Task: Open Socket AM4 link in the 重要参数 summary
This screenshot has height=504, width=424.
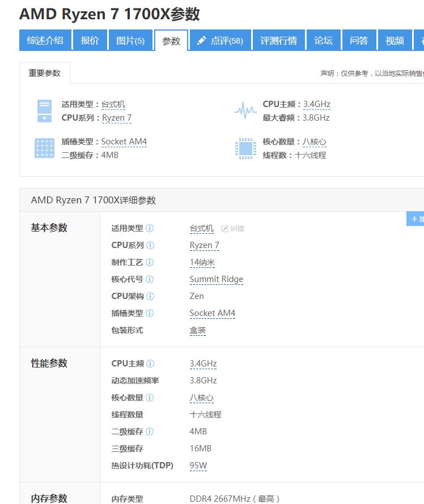Action: click(x=124, y=142)
